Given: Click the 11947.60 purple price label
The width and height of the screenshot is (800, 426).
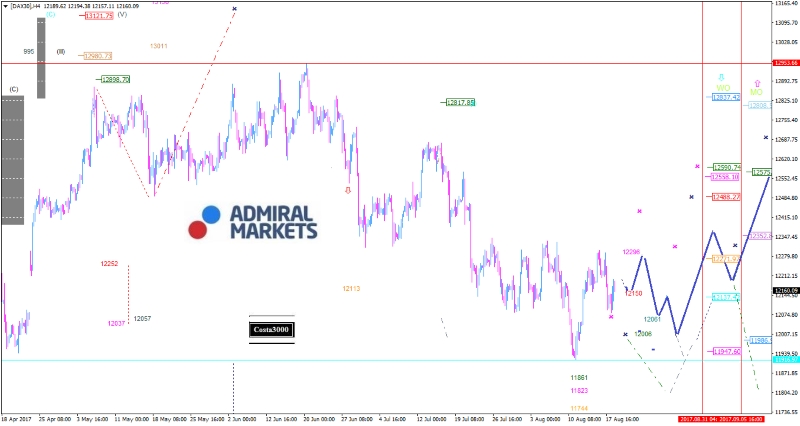Looking at the screenshot, I should [x=725, y=351].
